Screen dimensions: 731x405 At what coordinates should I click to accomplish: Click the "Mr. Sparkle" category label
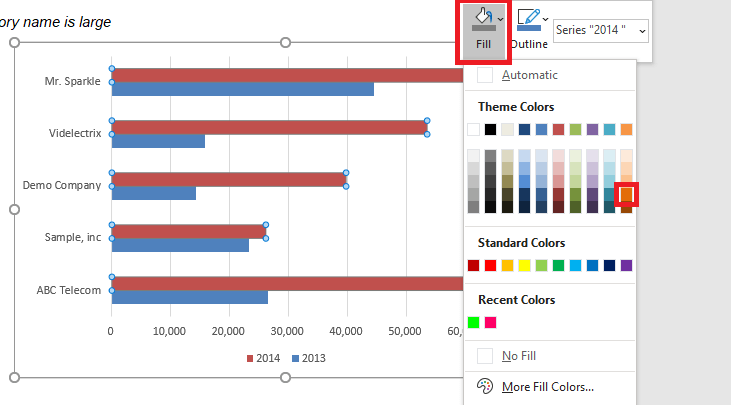click(x=72, y=81)
